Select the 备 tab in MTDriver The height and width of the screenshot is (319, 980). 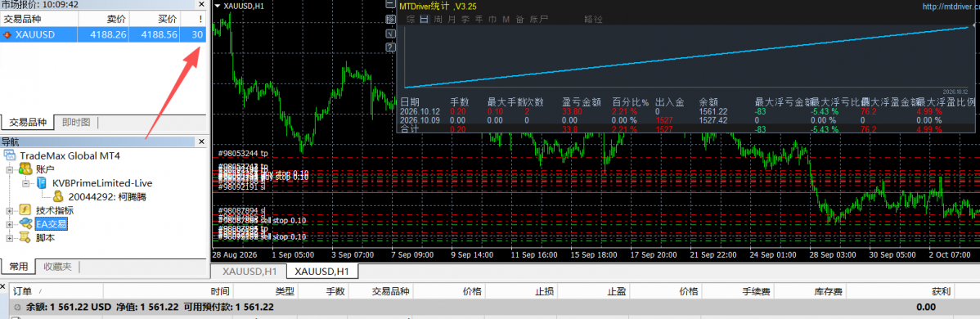[520, 20]
